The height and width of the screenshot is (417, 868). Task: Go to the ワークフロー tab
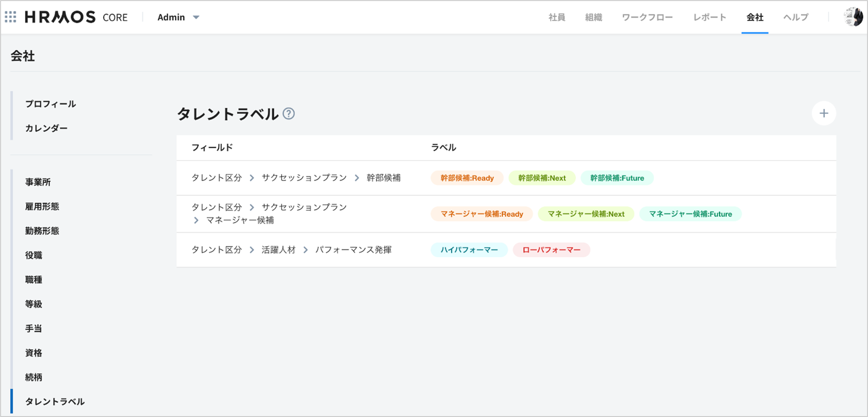tap(647, 17)
